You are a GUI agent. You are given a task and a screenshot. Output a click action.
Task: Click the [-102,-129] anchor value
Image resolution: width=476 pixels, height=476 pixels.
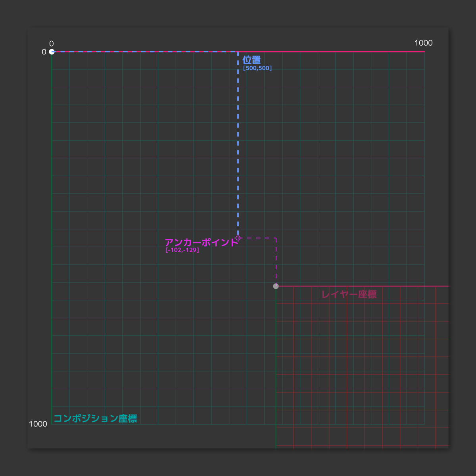click(x=182, y=250)
